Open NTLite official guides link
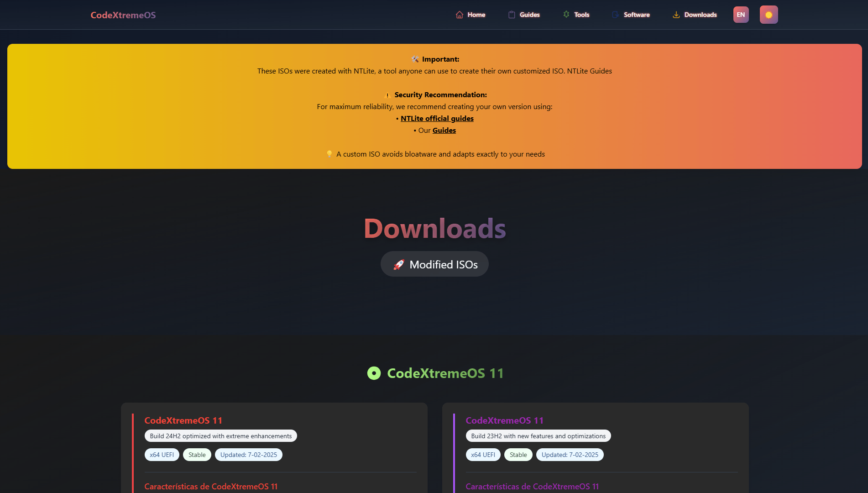The image size is (868, 493). (x=437, y=118)
